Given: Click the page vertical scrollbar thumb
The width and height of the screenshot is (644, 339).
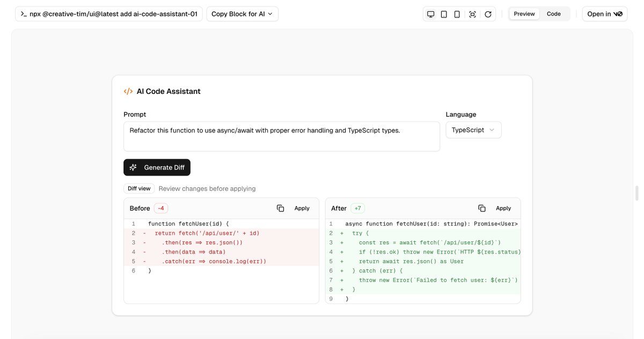Looking at the screenshot, I should (637, 193).
